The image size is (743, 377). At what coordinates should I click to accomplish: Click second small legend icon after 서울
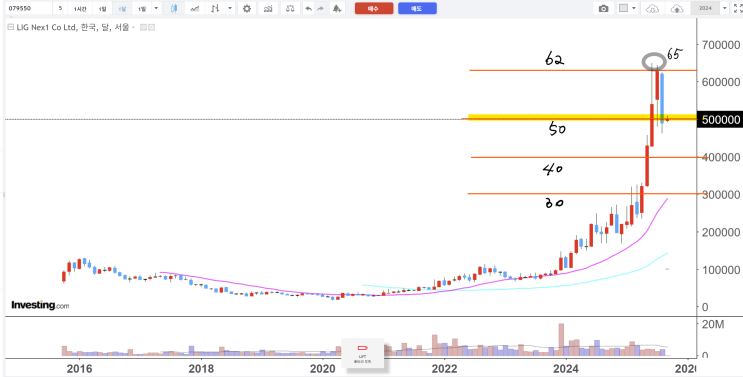152,27
